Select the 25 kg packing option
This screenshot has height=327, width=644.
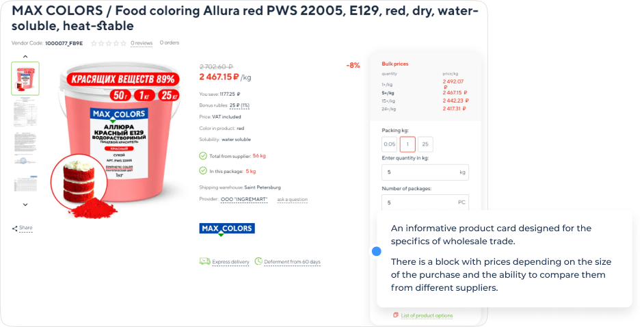click(425, 144)
